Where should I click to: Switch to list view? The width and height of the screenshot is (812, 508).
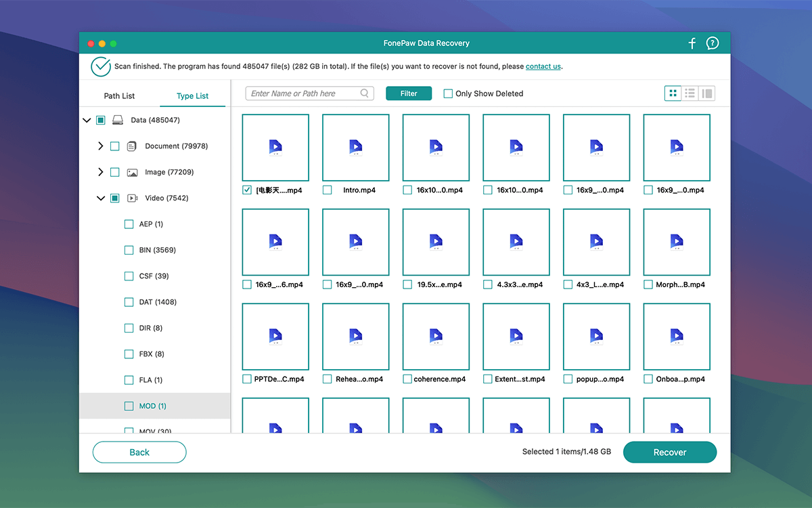(x=690, y=93)
